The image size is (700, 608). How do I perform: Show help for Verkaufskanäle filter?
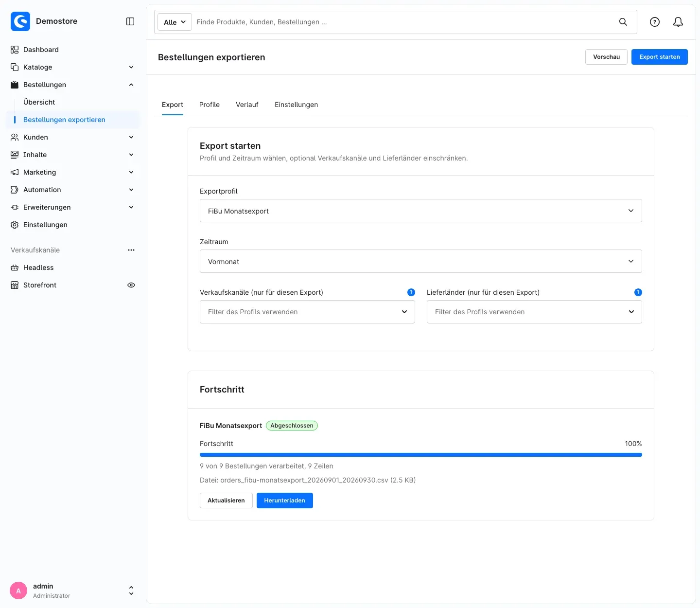point(411,292)
